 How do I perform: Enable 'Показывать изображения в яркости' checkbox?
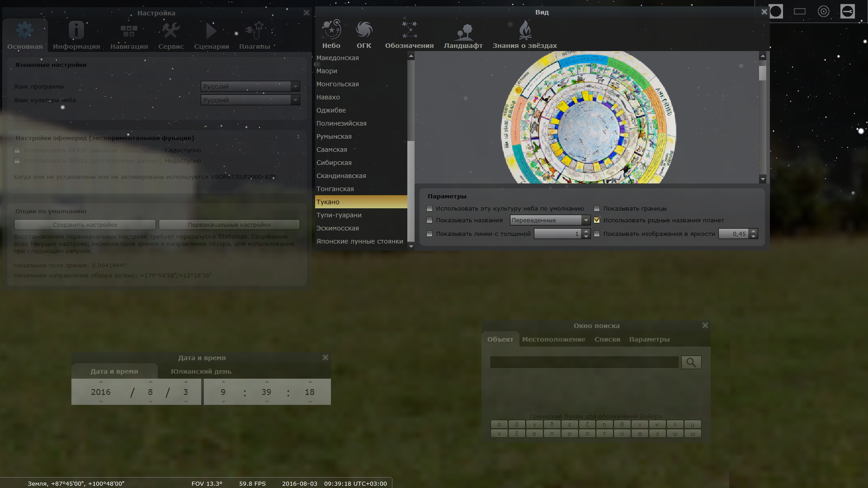pos(597,234)
